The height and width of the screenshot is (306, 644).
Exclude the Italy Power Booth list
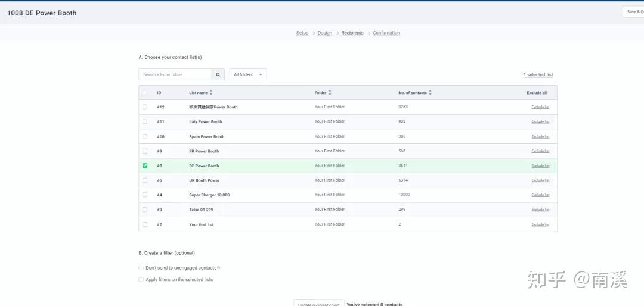coord(540,122)
